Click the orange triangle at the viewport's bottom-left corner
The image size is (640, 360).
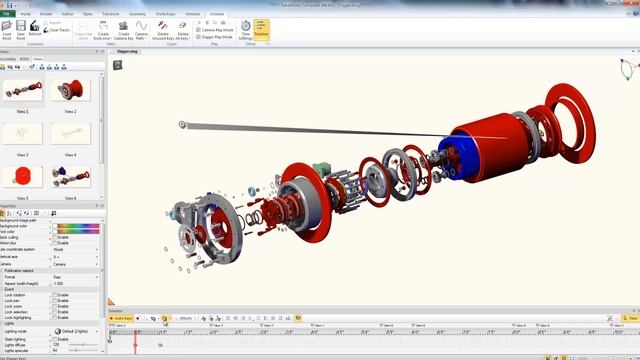111,302
